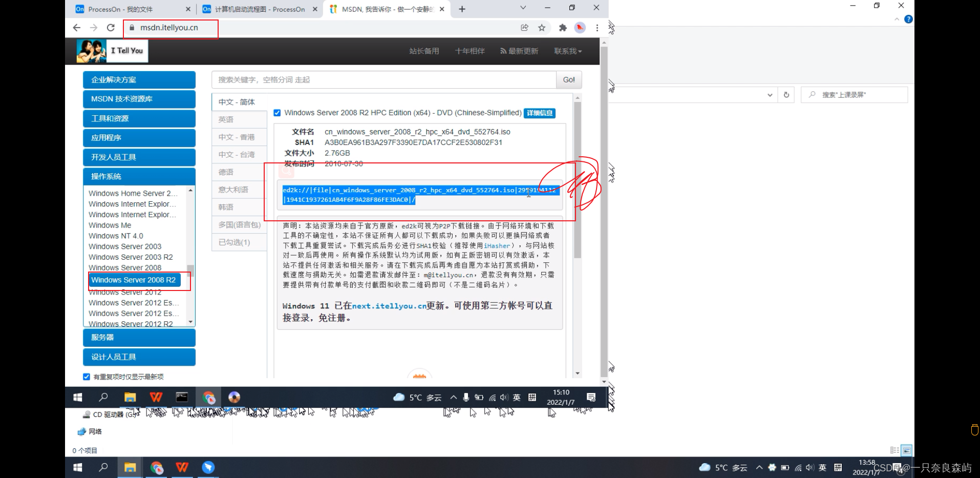Follow the next.itellyou.cn link
Screen dimensions: 980x478
pos(389,306)
